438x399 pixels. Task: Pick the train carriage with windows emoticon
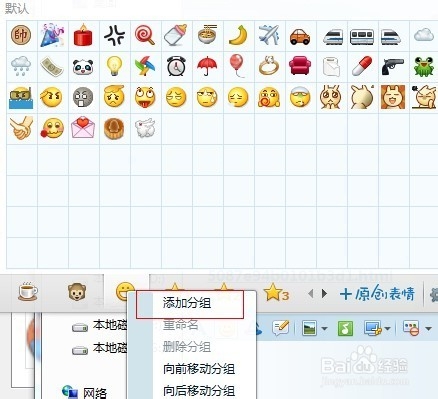[362, 36]
